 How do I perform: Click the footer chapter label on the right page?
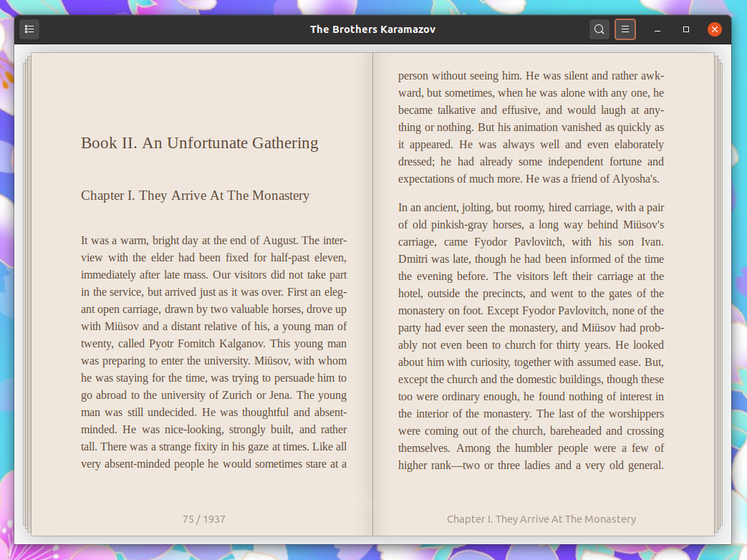pyautogui.click(x=541, y=519)
